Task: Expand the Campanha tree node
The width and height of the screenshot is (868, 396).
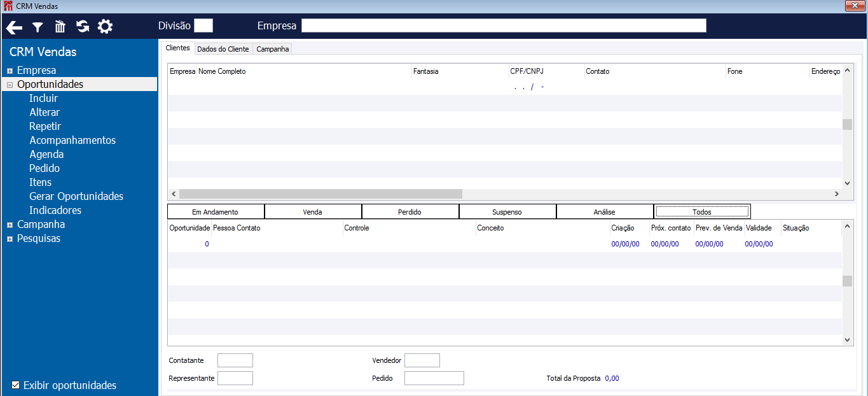Action: [x=10, y=225]
